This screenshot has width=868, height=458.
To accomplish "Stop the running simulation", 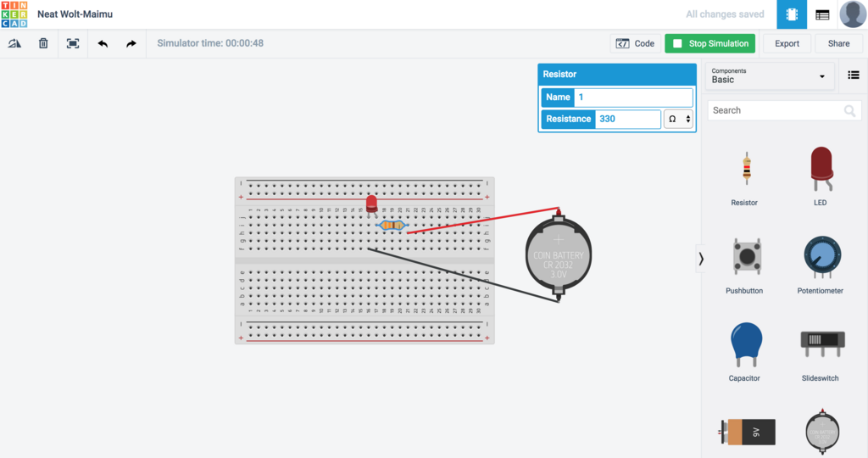I will [710, 44].
